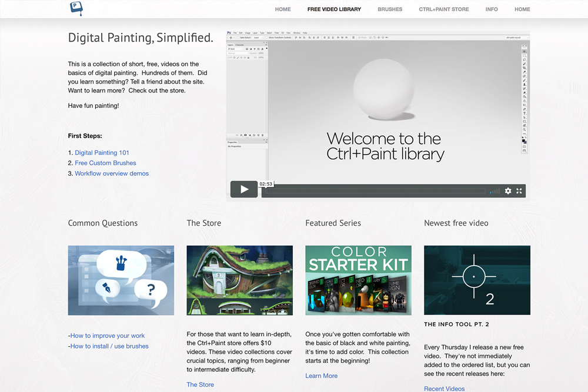The width and height of the screenshot is (588, 392).
Task: Enter fullscreen mode on the video
Action: click(519, 191)
